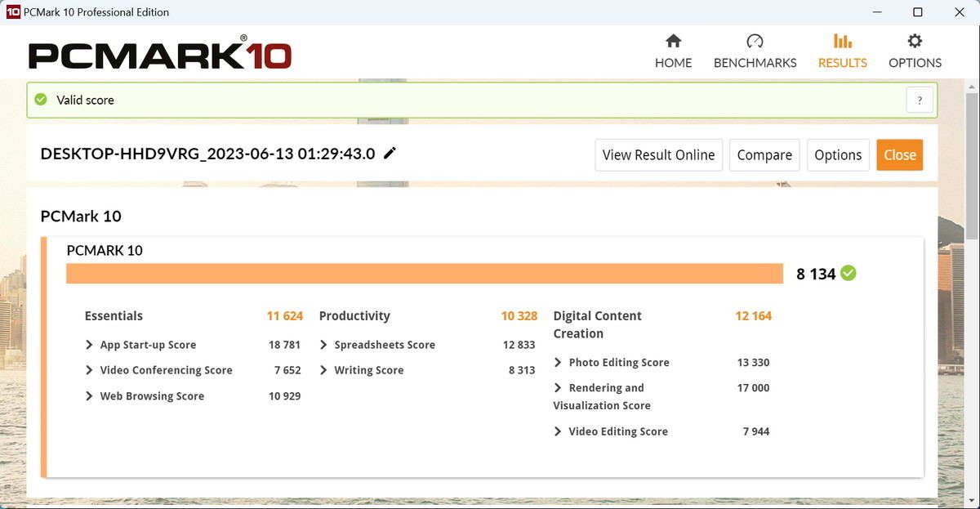Open Options via the gear icon
980x509 pixels.
pyautogui.click(x=915, y=41)
